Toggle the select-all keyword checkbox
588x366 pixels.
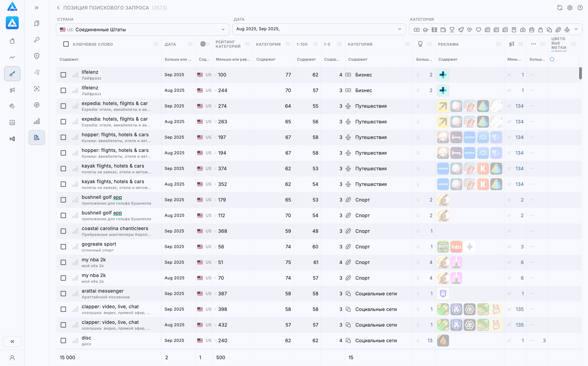[x=66, y=44]
